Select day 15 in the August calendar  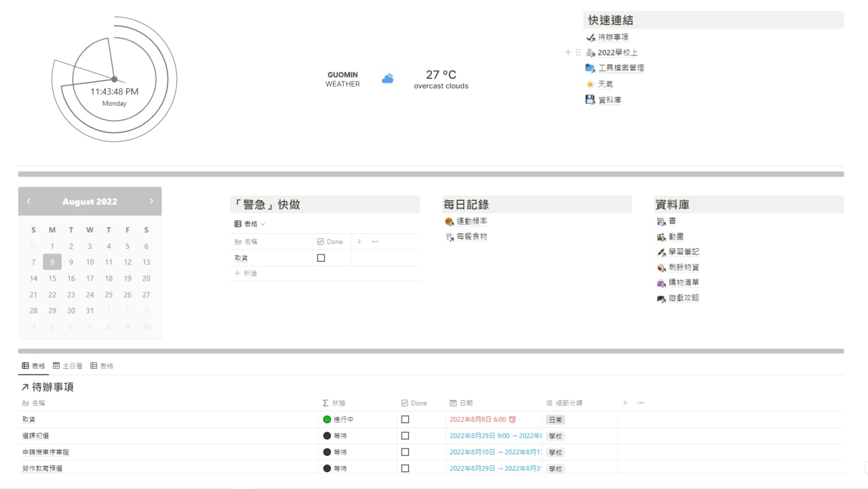pos(52,278)
